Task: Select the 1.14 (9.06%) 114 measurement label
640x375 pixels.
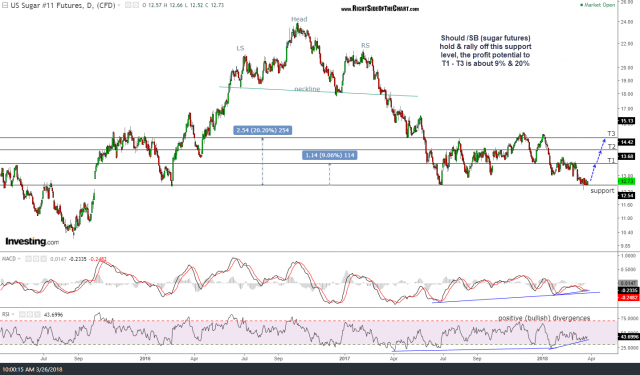Action: (330, 155)
